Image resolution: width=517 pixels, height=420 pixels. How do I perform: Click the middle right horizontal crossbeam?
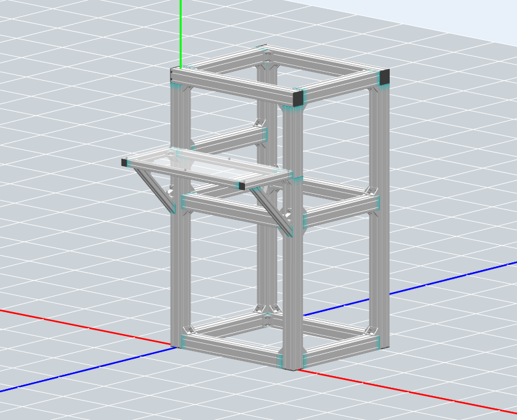point(339,211)
